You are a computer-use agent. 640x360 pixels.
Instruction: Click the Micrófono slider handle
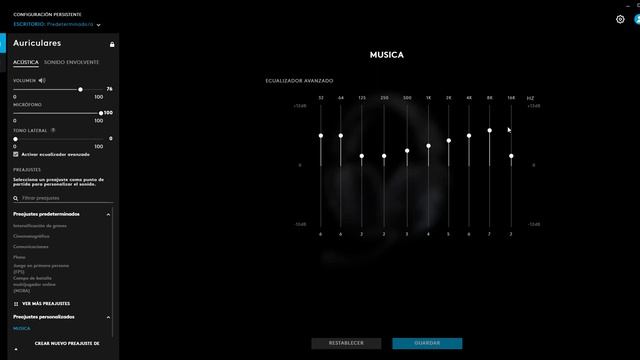click(101, 113)
